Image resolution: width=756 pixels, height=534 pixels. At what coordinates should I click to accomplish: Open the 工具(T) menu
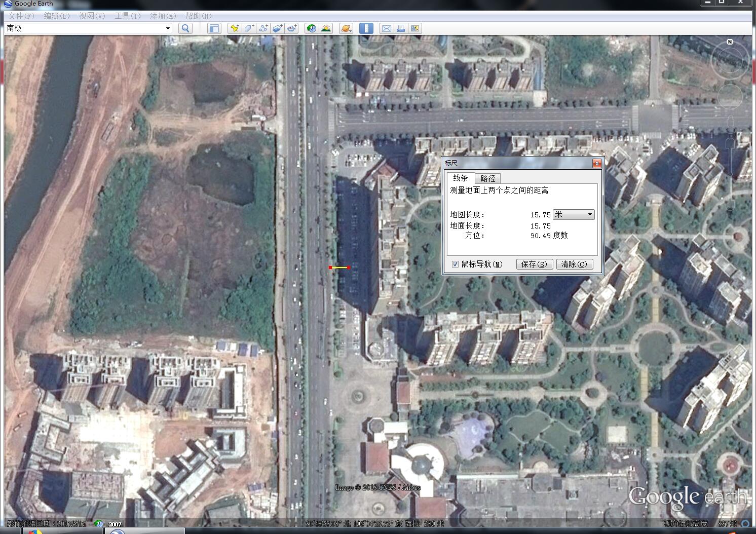[127, 16]
